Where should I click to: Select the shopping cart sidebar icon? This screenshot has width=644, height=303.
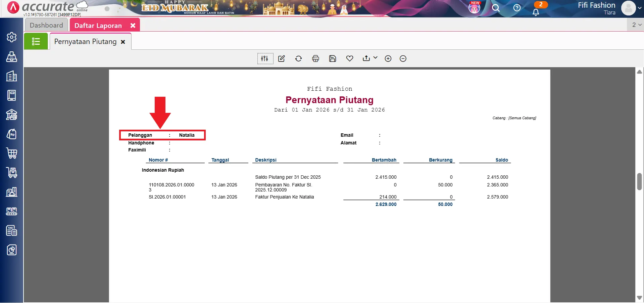coord(12,153)
